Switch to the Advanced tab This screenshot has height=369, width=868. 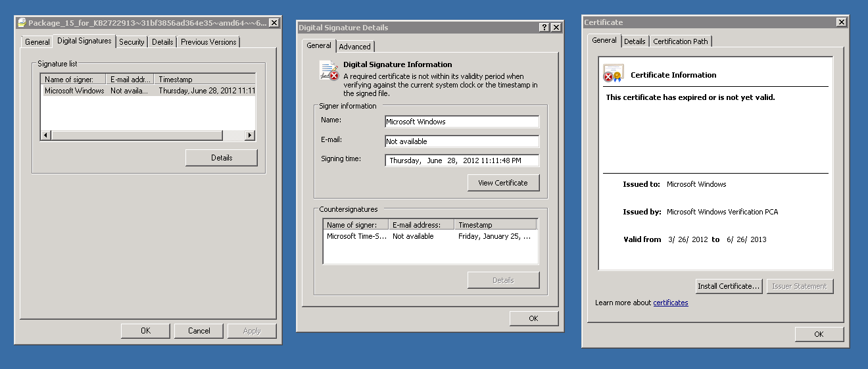point(355,47)
